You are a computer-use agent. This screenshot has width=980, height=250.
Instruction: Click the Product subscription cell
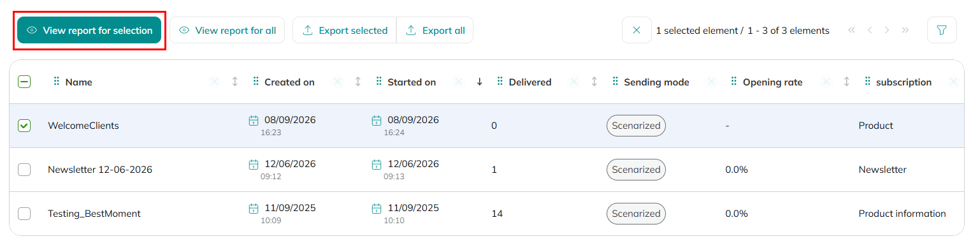pyautogui.click(x=876, y=126)
